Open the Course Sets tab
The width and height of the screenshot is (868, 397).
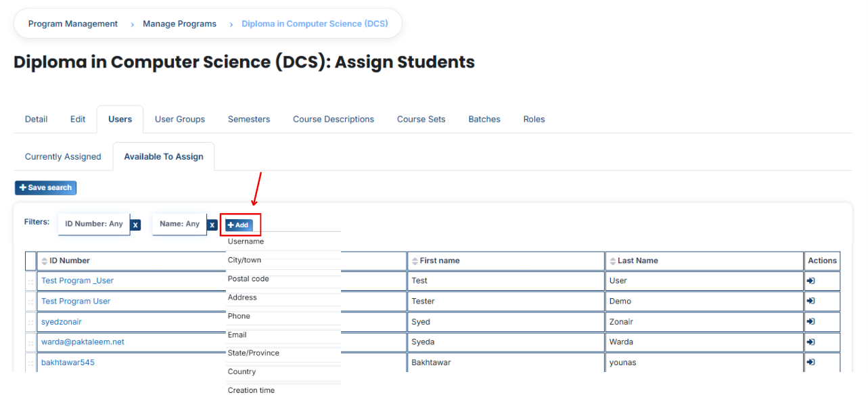421,119
